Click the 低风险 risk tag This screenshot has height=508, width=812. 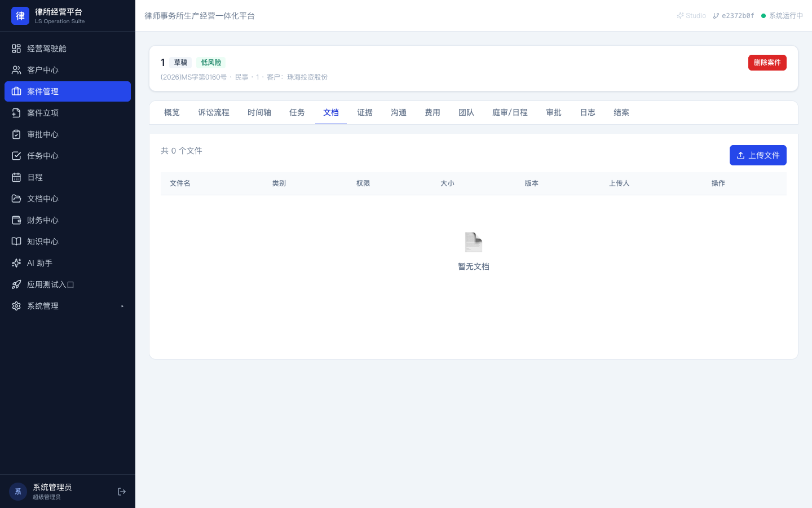[x=211, y=63]
